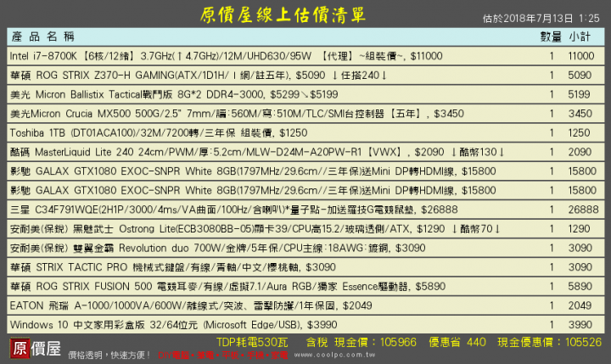Click the 現金價：105966 total
The height and width of the screenshot is (364, 611).
(x=375, y=343)
